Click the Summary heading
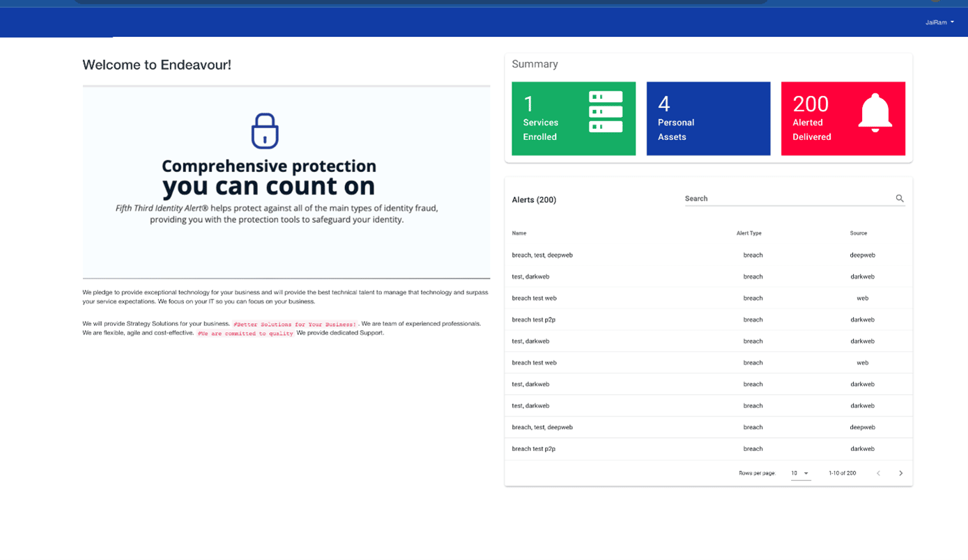The image size is (968, 560). tap(535, 64)
